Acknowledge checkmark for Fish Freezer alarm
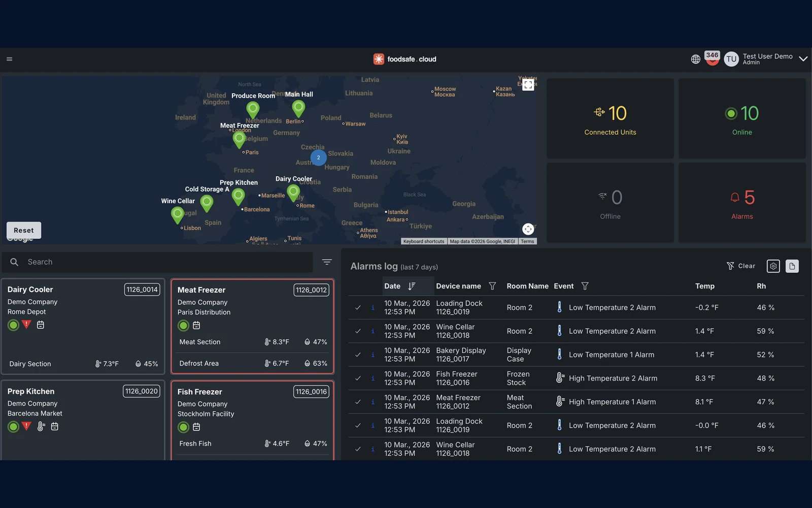 pos(358,378)
